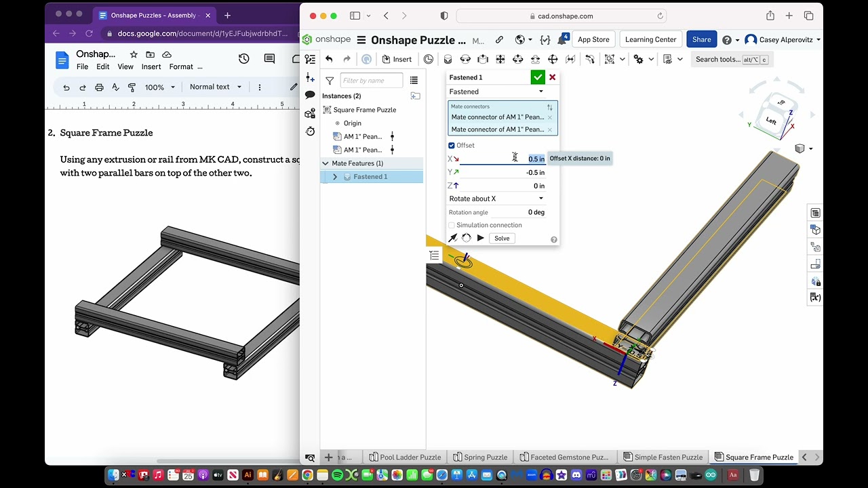Switch to the Faceted Gemstone Puzzle tab

point(564,457)
